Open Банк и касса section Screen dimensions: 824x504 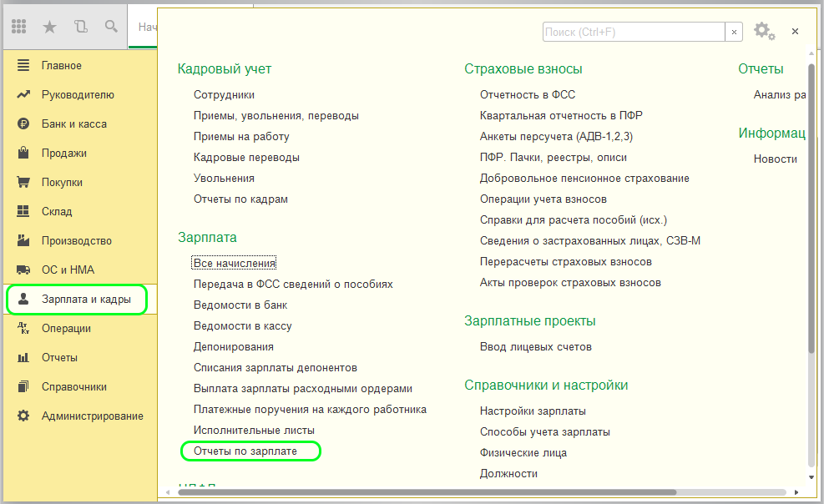click(x=73, y=124)
